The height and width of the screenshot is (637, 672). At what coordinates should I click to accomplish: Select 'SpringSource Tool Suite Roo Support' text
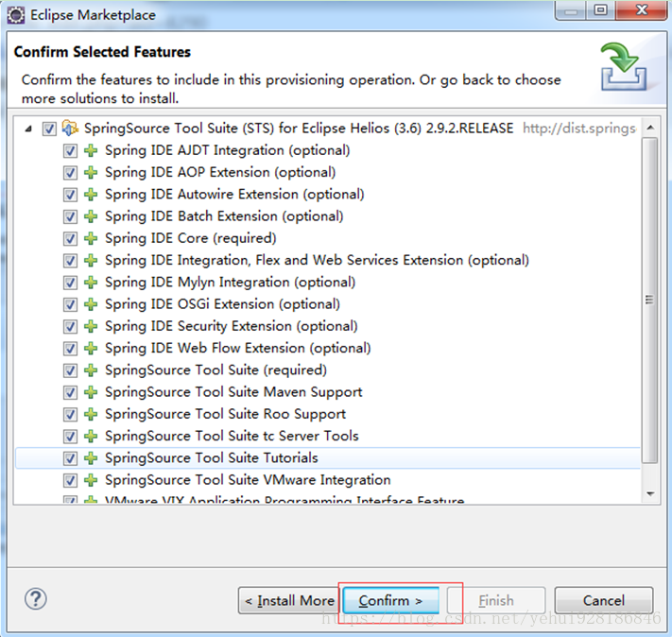click(x=226, y=414)
